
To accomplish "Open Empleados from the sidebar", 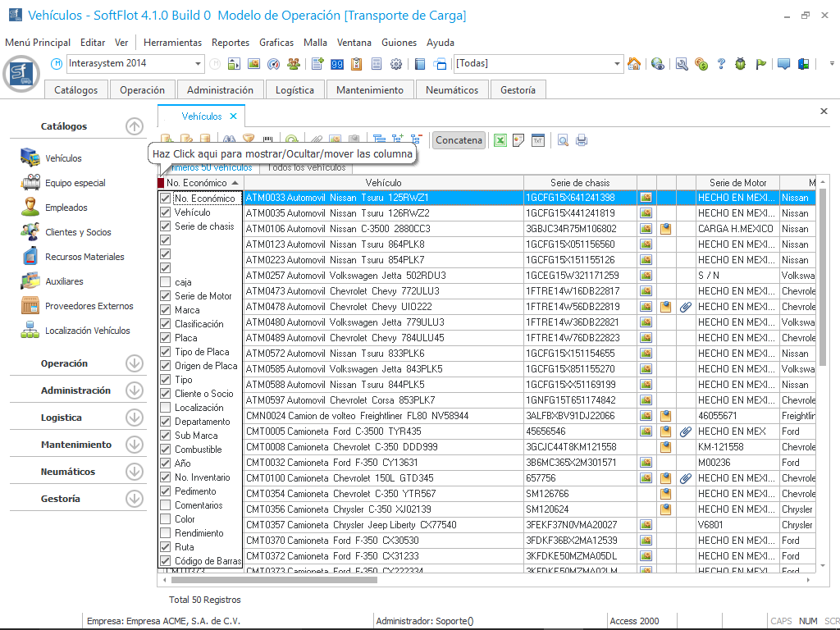I will pyautogui.click(x=66, y=208).
